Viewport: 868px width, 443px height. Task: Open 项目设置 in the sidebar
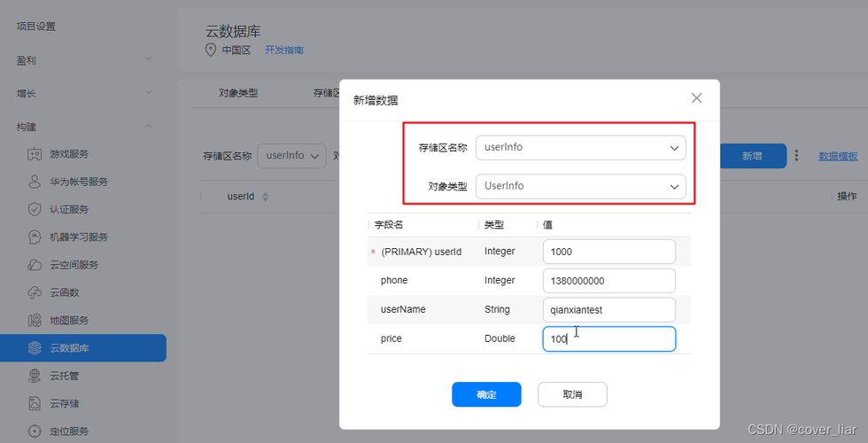pyautogui.click(x=36, y=26)
